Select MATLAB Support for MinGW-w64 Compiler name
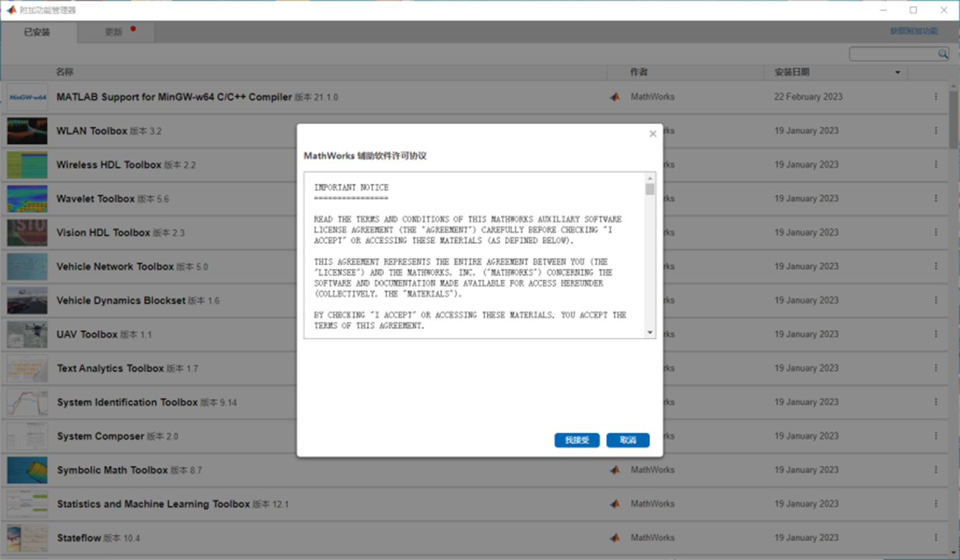The height and width of the screenshot is (560, 960). (174, 97)
